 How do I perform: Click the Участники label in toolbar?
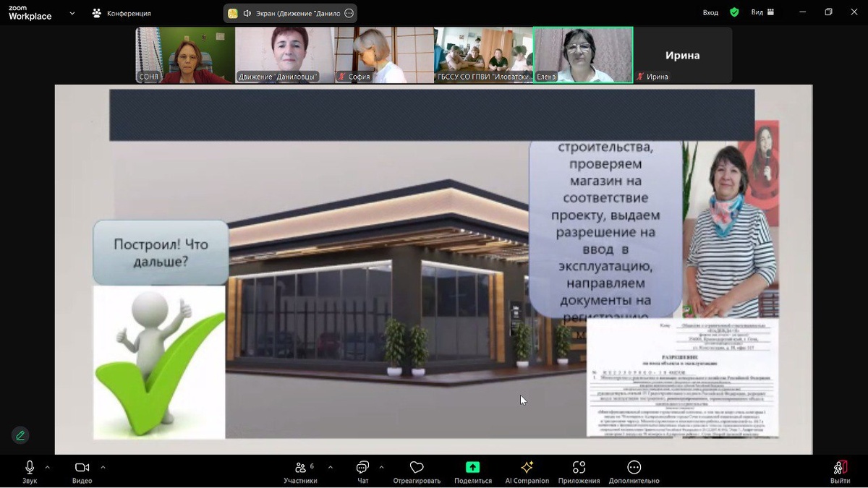[x=300, y=481]
